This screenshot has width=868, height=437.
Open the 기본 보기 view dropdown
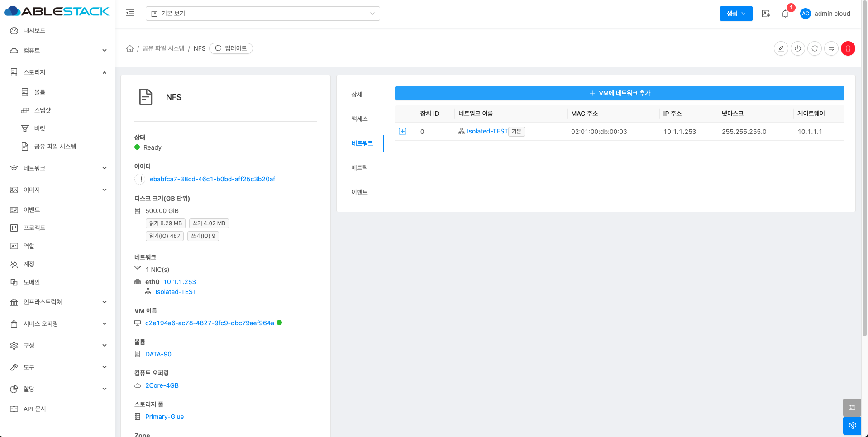pos(262,14)
